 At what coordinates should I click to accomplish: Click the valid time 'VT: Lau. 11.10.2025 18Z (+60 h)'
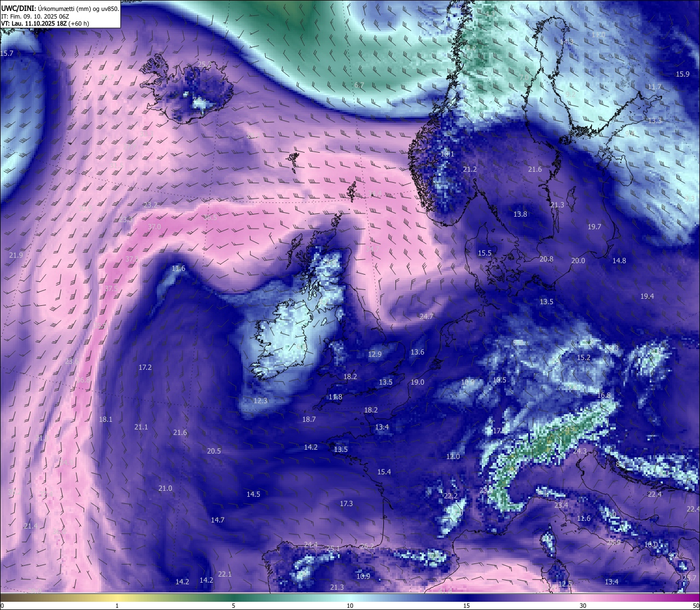point(45,24)
